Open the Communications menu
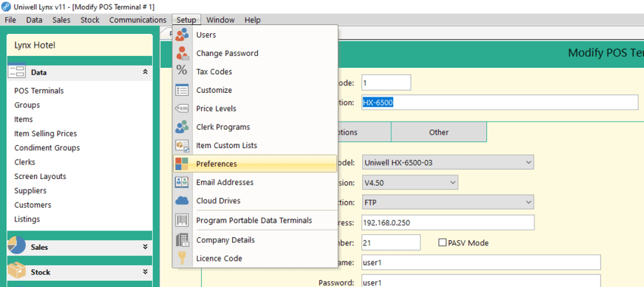Image resolution: width=644 pixels, height=287 pixels. [x=137, y=20]
